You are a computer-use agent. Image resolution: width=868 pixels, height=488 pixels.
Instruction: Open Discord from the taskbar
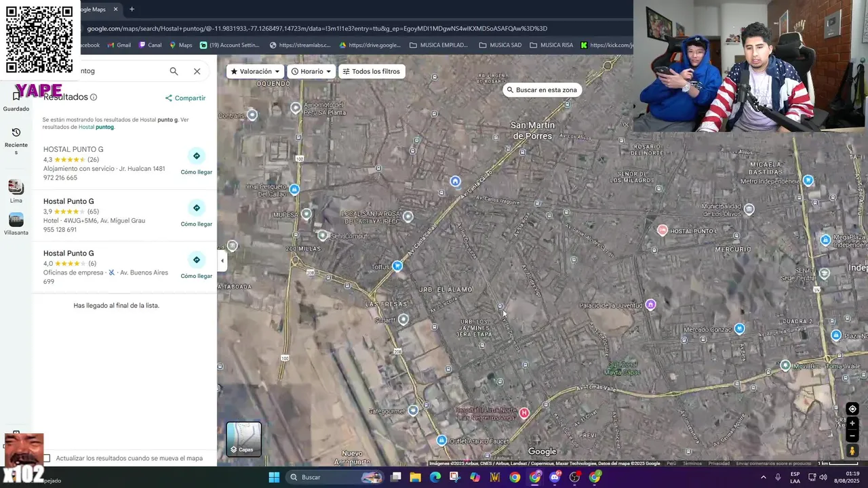[x=555, y=477]
